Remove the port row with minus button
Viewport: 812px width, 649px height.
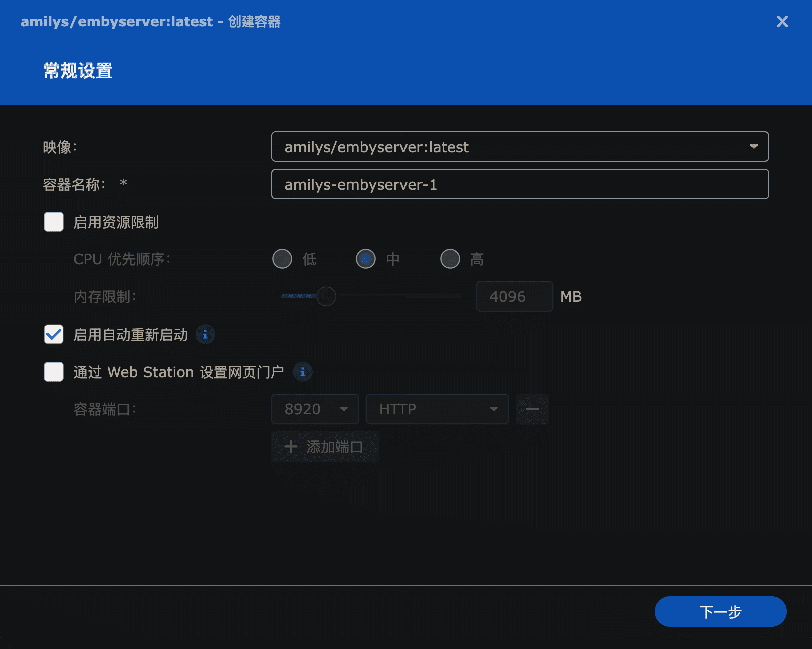click(x=532, y=409)
